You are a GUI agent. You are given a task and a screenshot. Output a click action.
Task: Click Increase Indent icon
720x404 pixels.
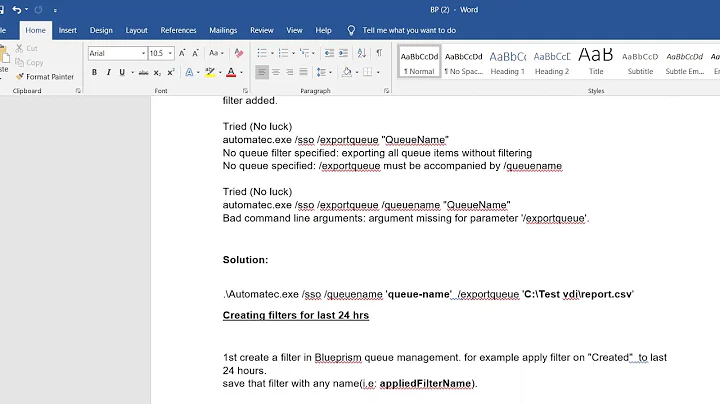point(343,53)
